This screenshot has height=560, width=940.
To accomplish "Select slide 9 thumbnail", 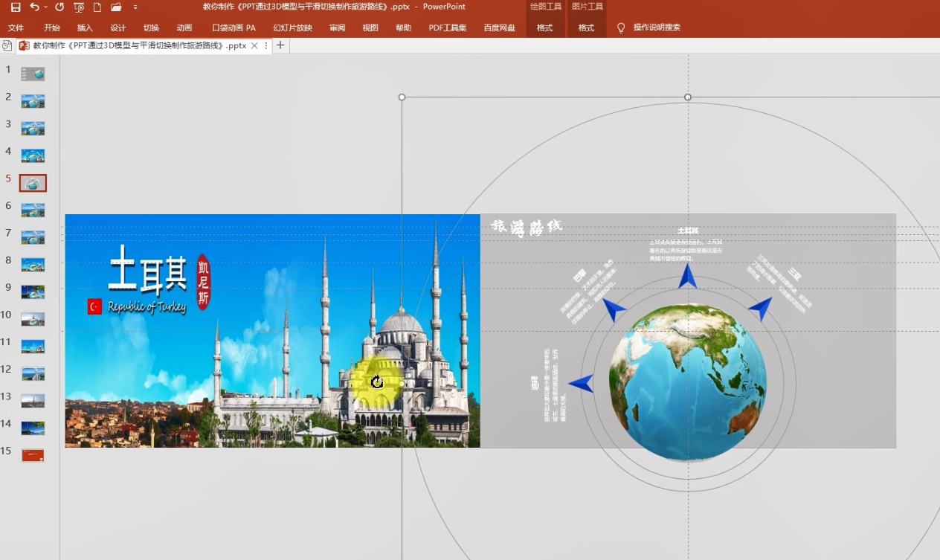I will [33, 292].
